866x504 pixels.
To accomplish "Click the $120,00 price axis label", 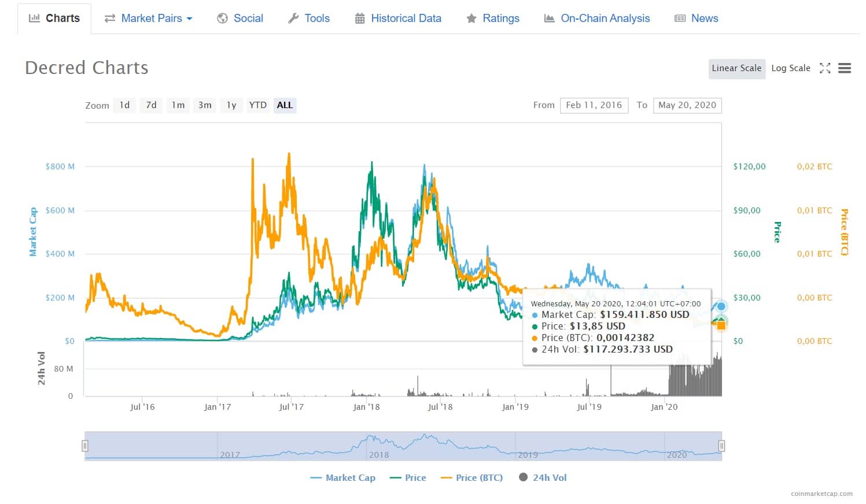I will tap(750, 166).
